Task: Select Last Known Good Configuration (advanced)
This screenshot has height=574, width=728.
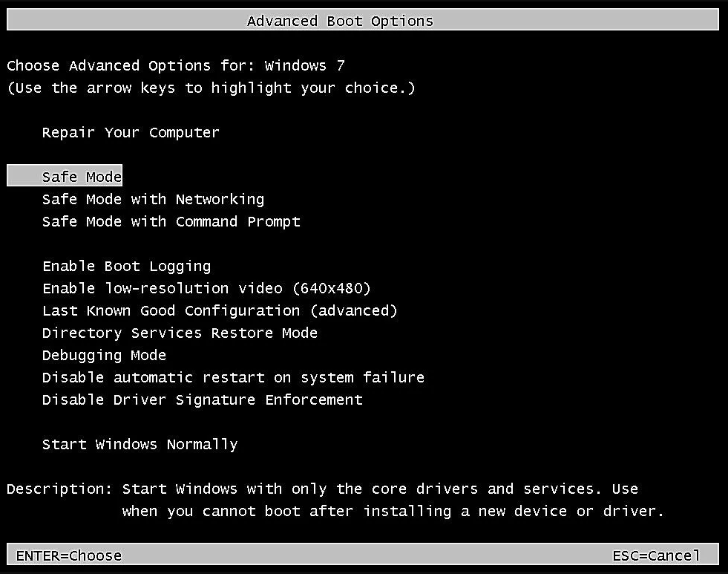Action: 220,310
